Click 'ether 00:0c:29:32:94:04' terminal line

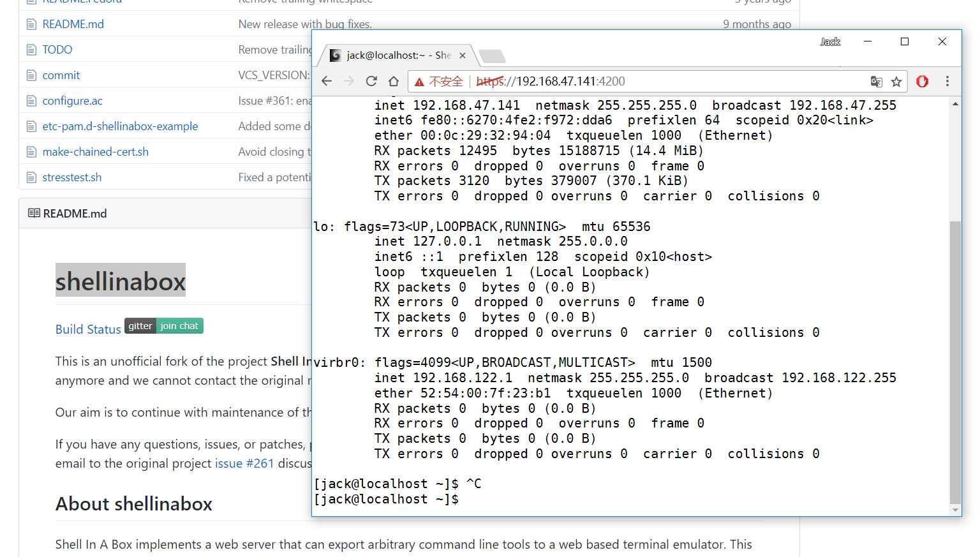pos(574,135)
